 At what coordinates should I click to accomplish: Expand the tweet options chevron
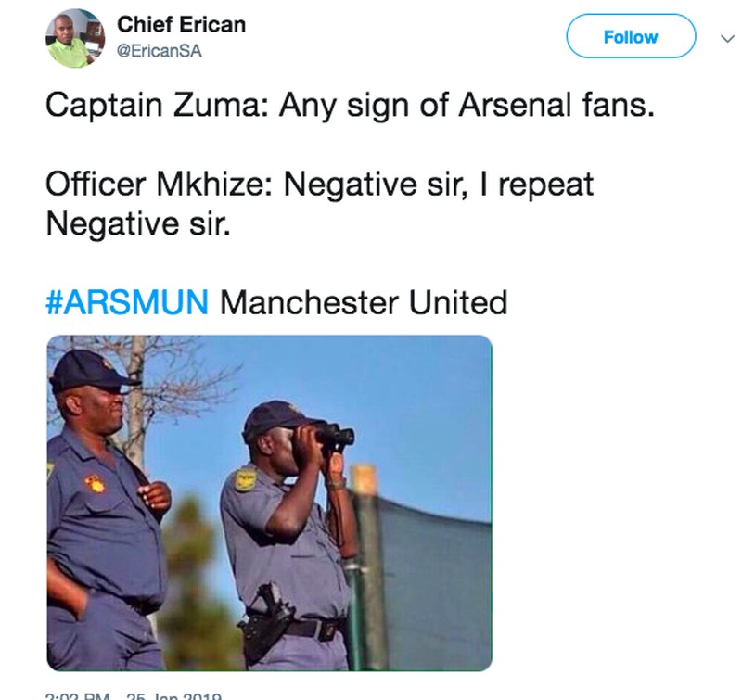coord(725,38)
